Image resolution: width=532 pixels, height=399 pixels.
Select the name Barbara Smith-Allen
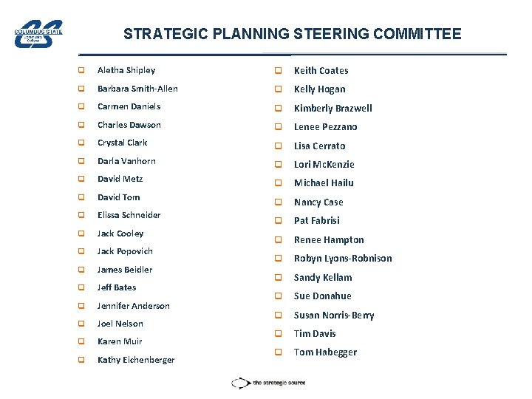[x=137, y=89]
